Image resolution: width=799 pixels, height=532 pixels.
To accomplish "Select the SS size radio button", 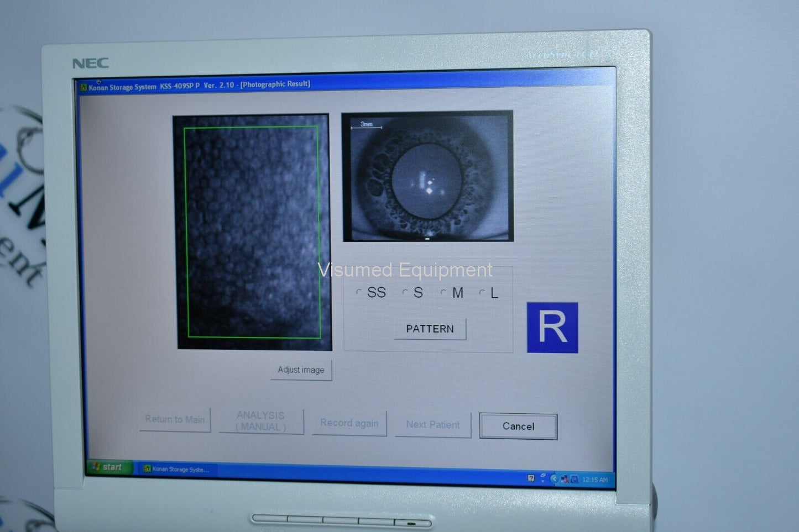I will (x=359, y=292).
